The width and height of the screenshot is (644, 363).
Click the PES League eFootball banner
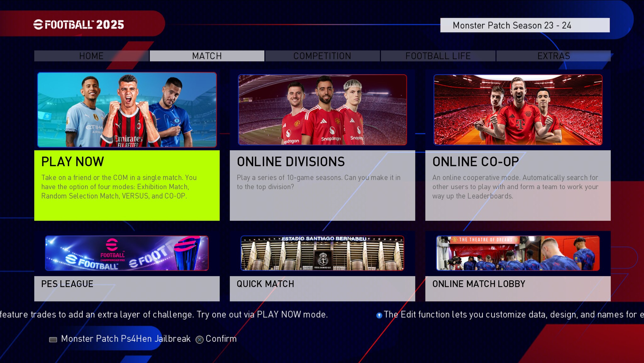coord(127,253)
